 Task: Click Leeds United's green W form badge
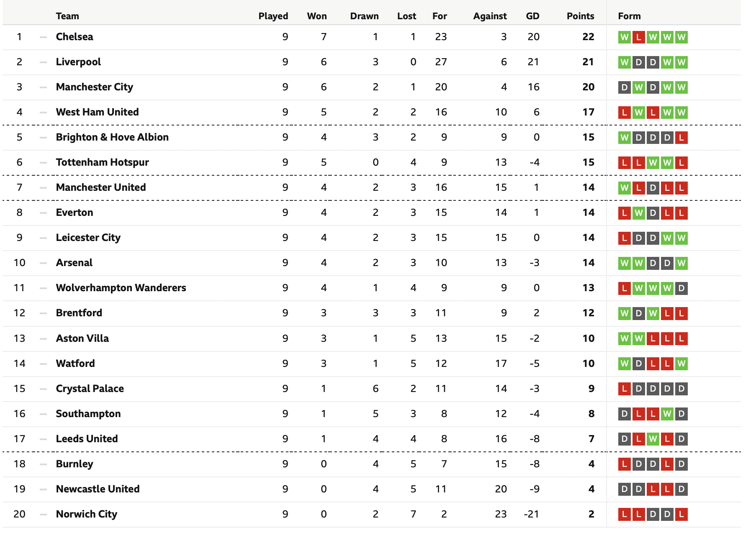(653, 439)
